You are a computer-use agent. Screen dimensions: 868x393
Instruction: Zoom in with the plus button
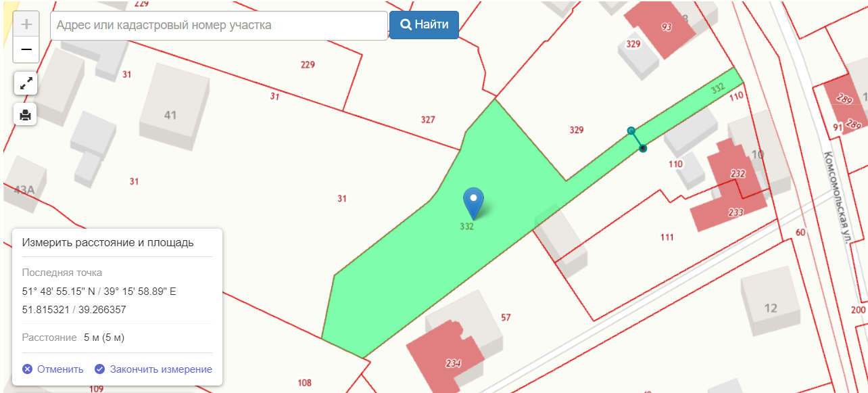(26, 24)
